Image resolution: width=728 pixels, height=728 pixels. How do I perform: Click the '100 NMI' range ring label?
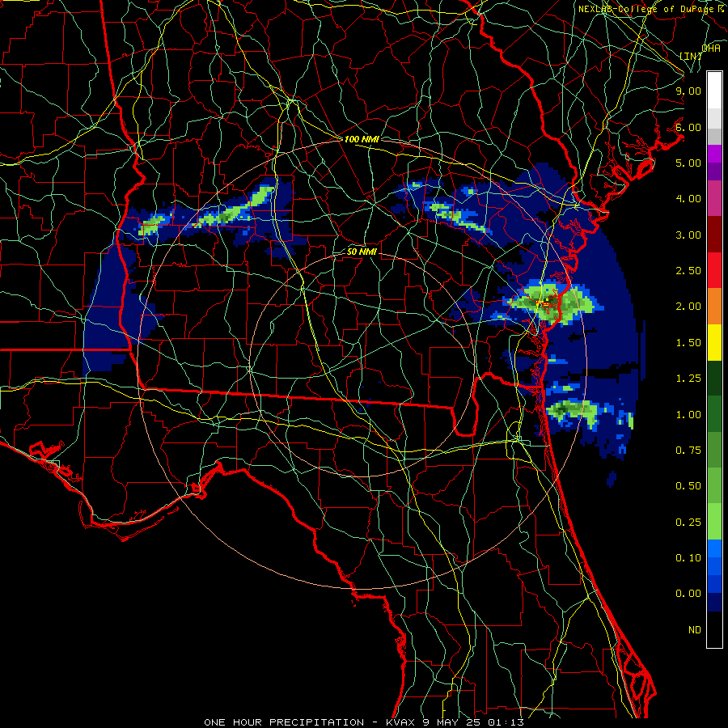362,139
